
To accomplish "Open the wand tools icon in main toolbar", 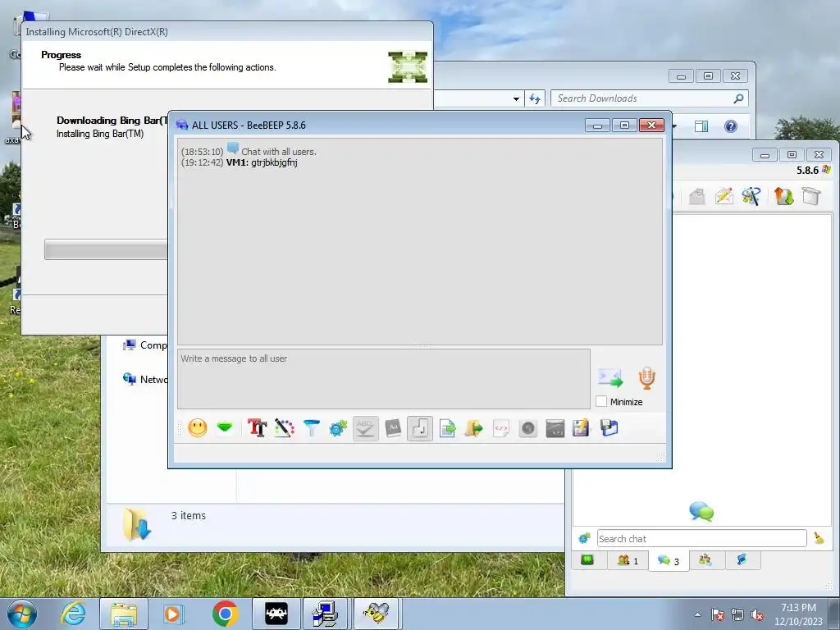I will (x=751, y=196).
